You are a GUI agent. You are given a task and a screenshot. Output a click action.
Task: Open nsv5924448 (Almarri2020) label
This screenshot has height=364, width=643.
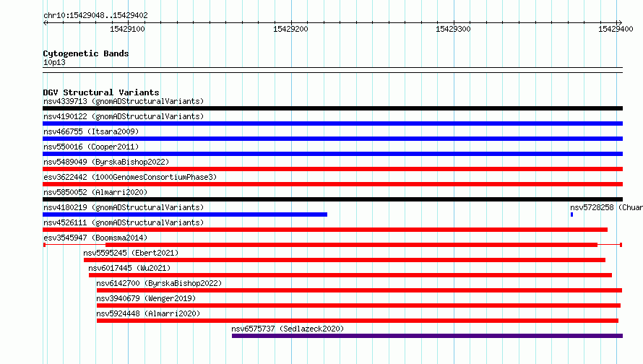tap(148, 313)
